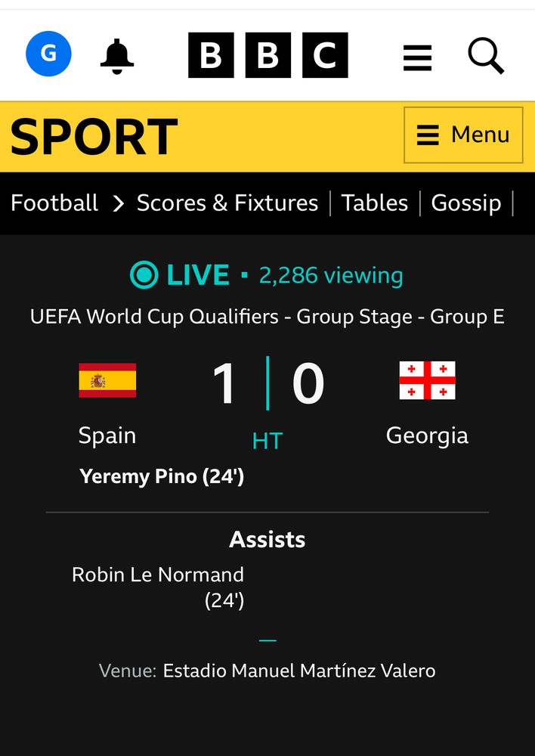
Task: Click the Spain flag icon
Action: coord(107,380)
